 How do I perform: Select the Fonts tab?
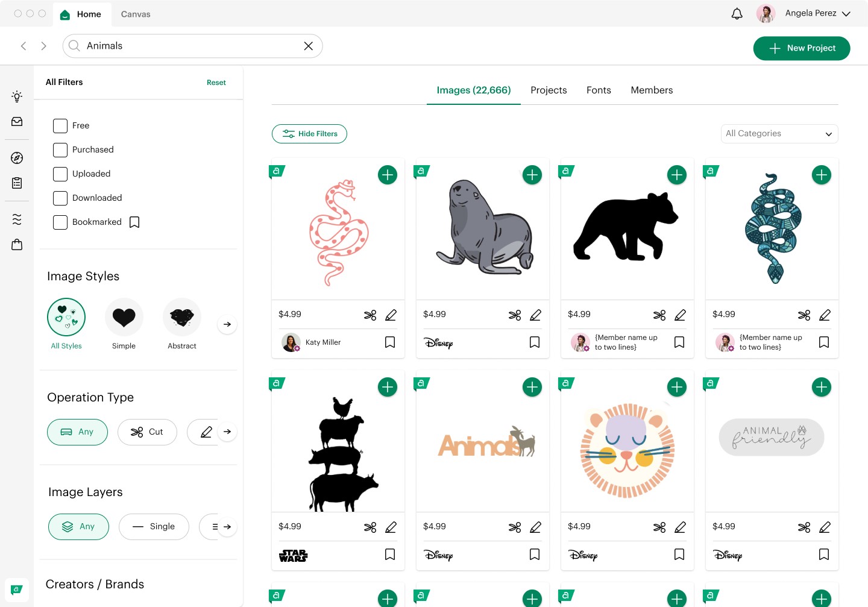point(599,90)
